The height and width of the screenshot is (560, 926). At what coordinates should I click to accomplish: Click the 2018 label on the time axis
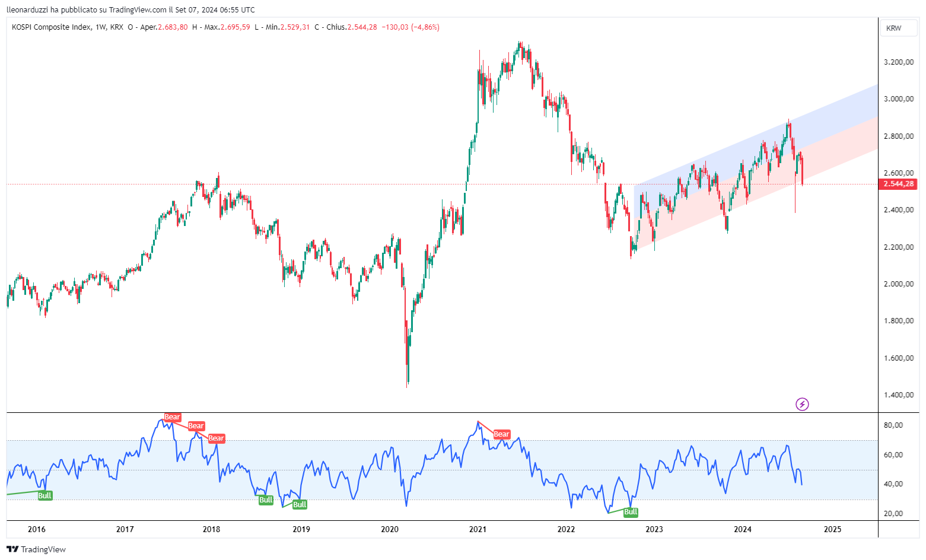coord(212,530)
